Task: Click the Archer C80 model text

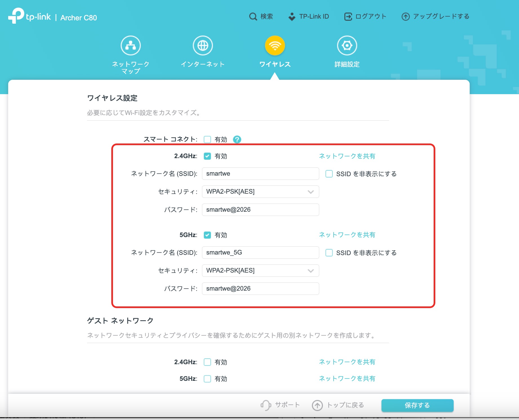Action: tap(79, 18)
